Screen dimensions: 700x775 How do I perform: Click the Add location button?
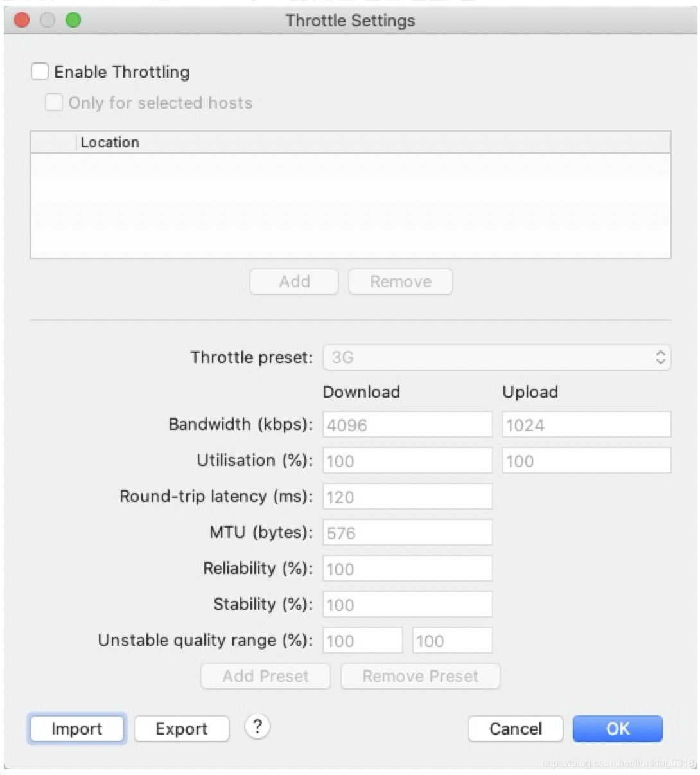[x=294, y=281]
